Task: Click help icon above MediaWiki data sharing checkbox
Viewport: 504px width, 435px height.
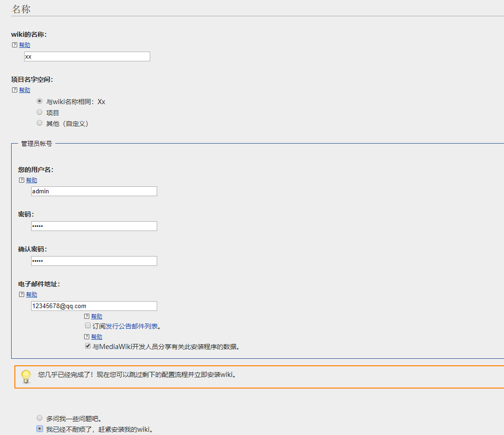Action: click(86, 337)
